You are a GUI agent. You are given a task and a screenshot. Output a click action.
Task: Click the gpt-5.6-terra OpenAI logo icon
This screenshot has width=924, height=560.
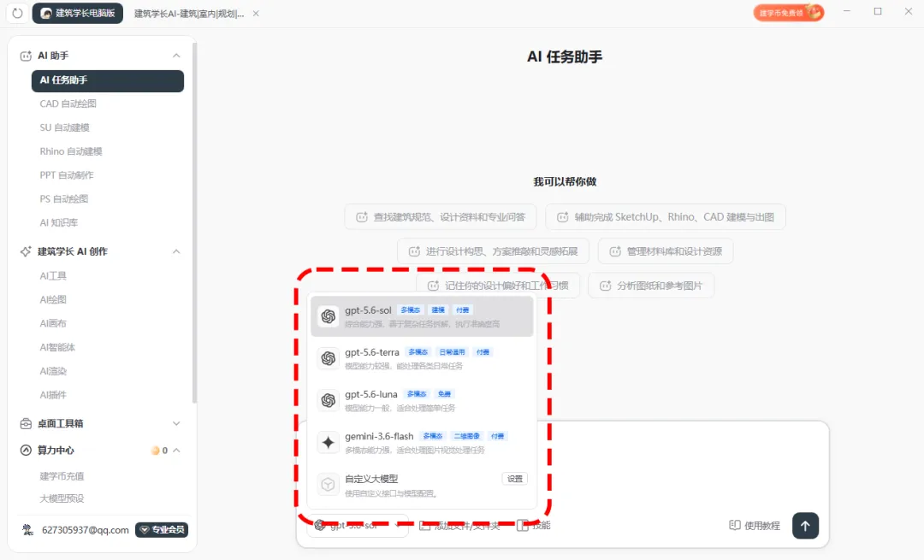[329, 358]
